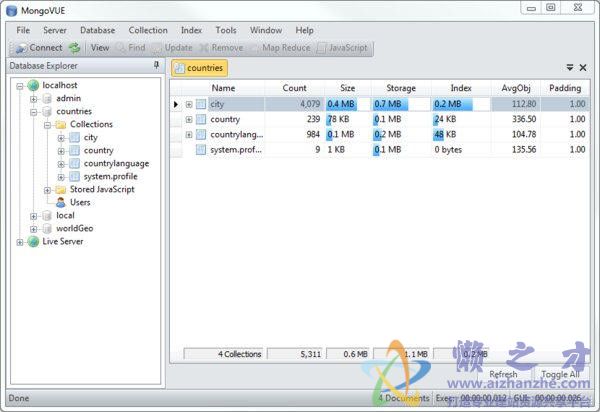Expand the city row in grid
The height and width of the screenshot is (412, 600).
[x=189, y=104]
